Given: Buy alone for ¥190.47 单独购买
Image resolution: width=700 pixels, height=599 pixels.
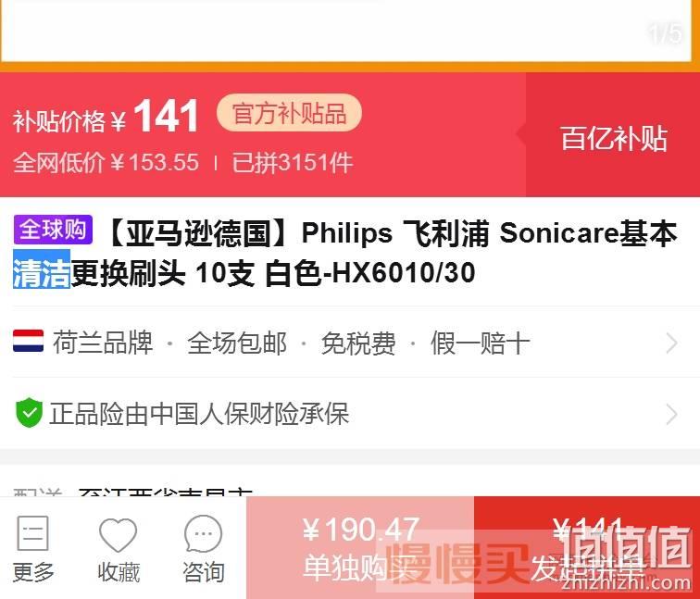Looking at the screenshot, I should pos(360,548).
